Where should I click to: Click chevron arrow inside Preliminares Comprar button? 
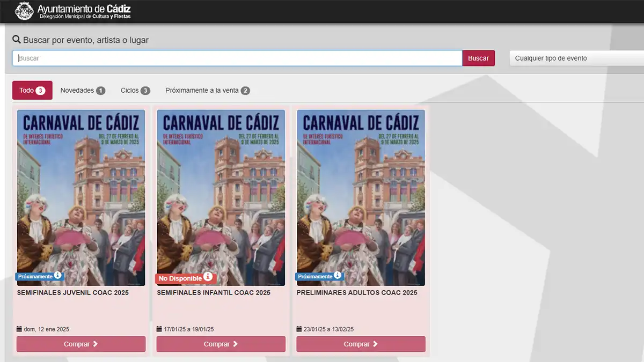[376, 344]
